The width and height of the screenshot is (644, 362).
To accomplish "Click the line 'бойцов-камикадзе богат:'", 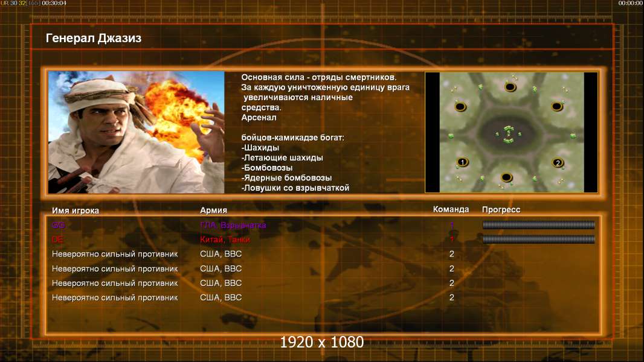I will pos(293,138).
